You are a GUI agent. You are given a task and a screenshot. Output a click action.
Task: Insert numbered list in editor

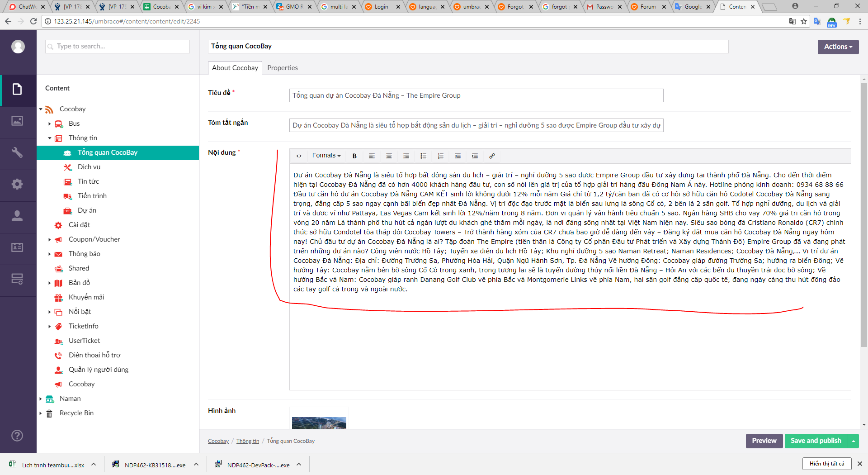[440, 156]
